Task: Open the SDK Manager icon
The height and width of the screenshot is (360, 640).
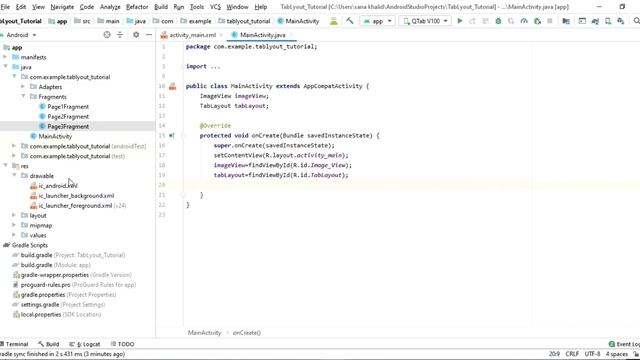Action: click(x=620, y=21)
